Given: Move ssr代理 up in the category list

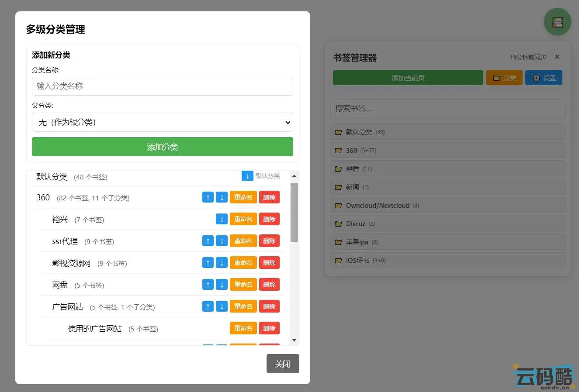Looking at the screenshot, I should [x=208, y=241].
